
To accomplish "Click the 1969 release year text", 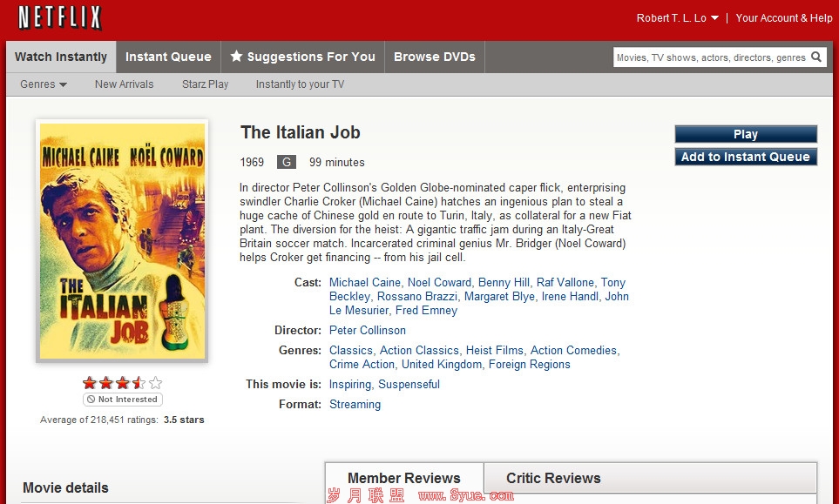I will [252, 162].
